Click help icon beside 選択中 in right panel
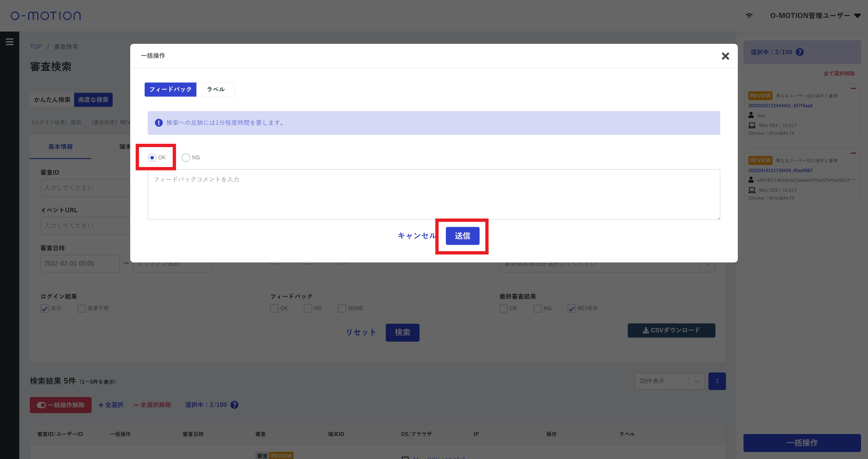 (800, 52)
